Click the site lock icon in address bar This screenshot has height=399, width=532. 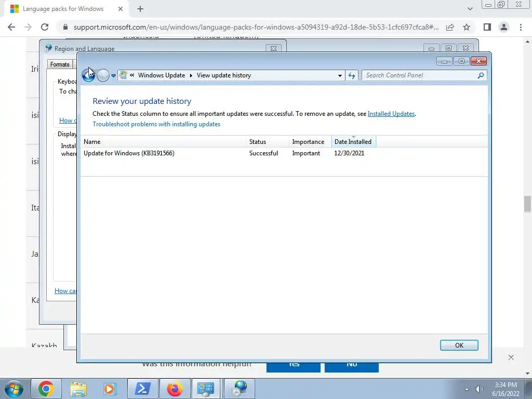(x=65, y=27)
